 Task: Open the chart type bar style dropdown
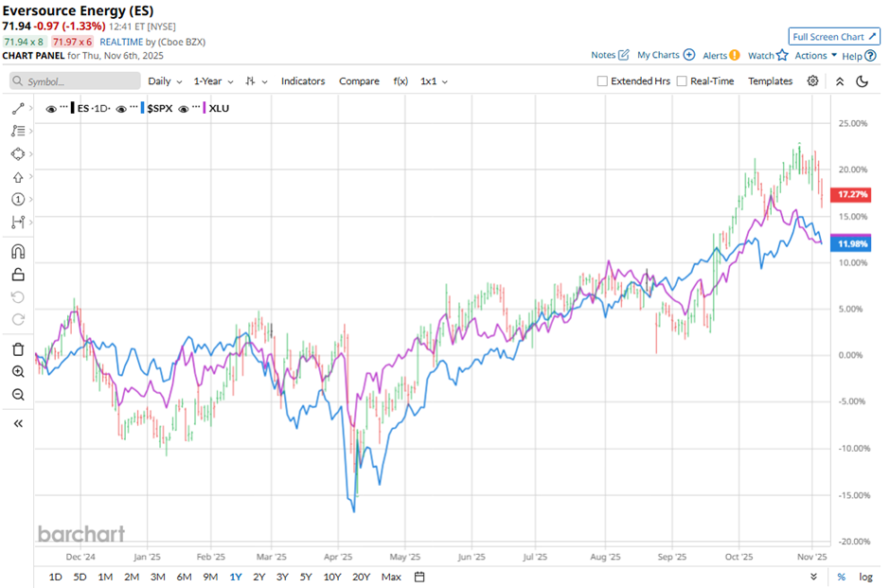pyautogui.click(x=256, y=81)
